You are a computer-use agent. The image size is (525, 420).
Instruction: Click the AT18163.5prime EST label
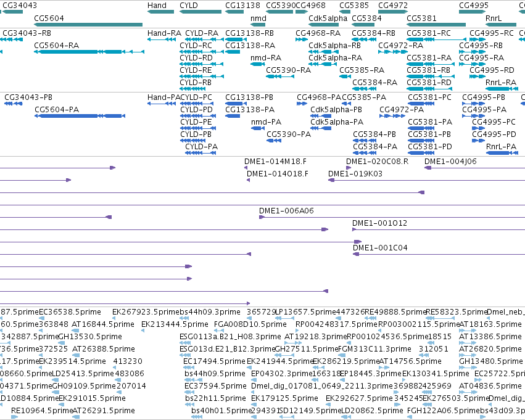tap(490, 324)
